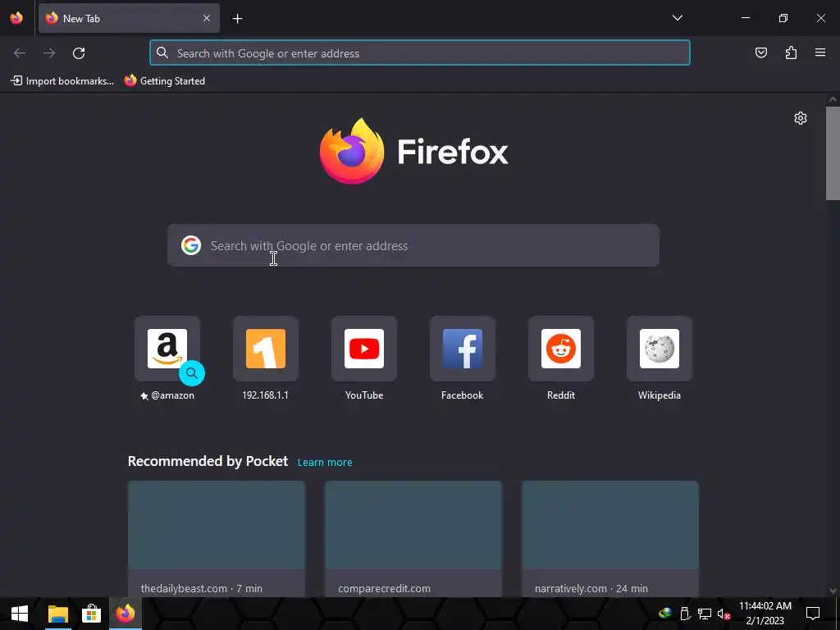Screen dimensions: 840x630
Task: Click the Recommended by Pocket heading
Action: click(x=208, y=461)
